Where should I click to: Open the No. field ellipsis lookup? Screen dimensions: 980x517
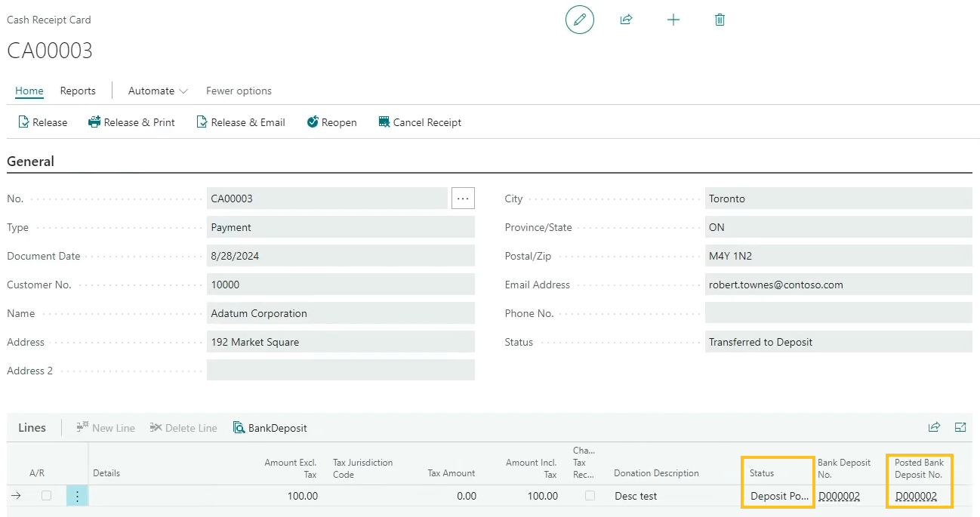463,198
